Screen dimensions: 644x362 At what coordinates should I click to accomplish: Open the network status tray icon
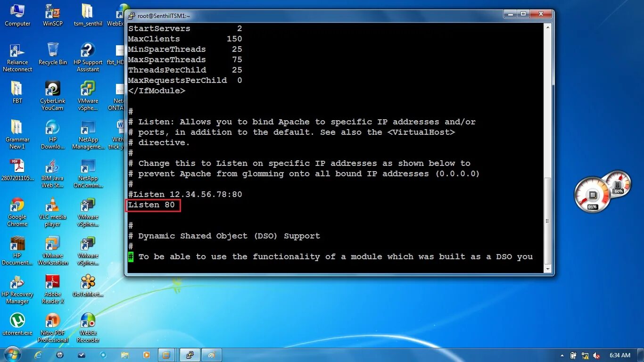(585, 355)
